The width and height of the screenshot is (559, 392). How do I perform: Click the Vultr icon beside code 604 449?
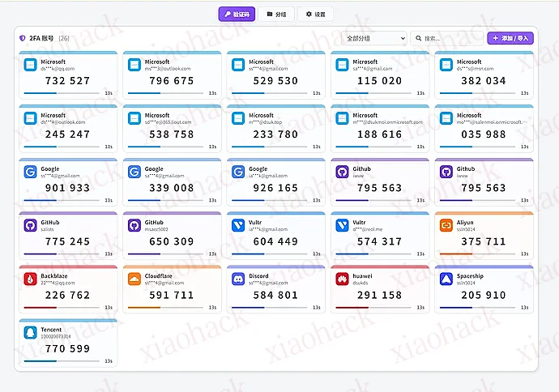tap(237, 226)
